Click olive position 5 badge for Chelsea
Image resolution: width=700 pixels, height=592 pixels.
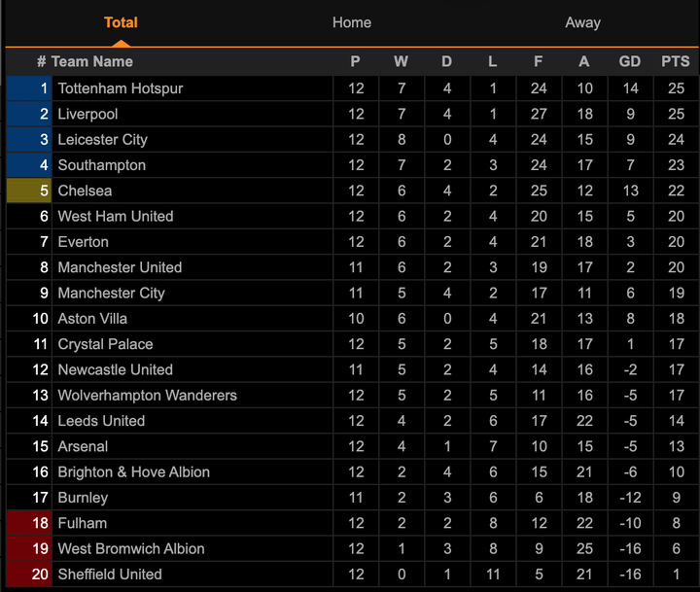[x=29, y=191]
